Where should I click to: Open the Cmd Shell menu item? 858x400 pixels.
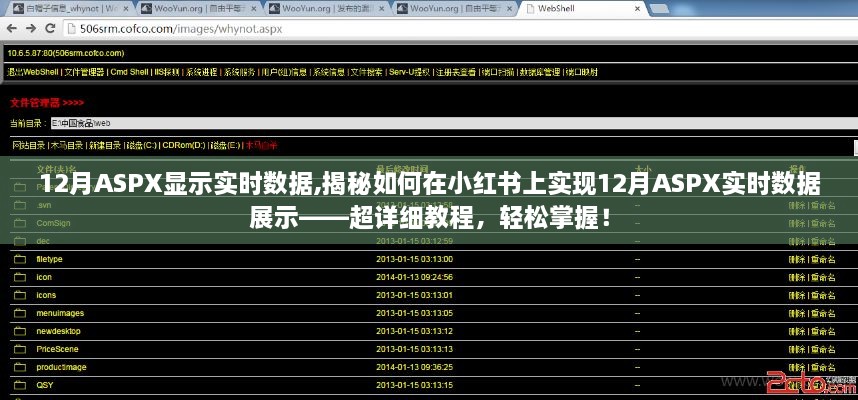(x=129, y=72)
